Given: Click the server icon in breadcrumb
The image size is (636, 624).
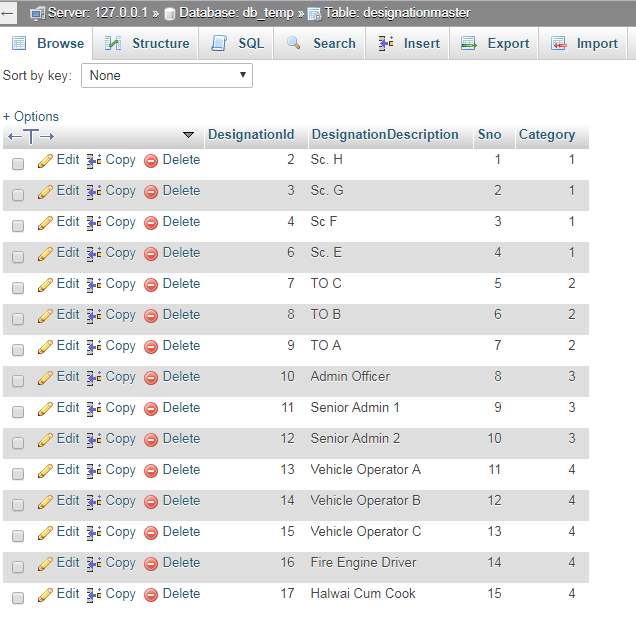Looking at the screenshot, I should [38, 14].
